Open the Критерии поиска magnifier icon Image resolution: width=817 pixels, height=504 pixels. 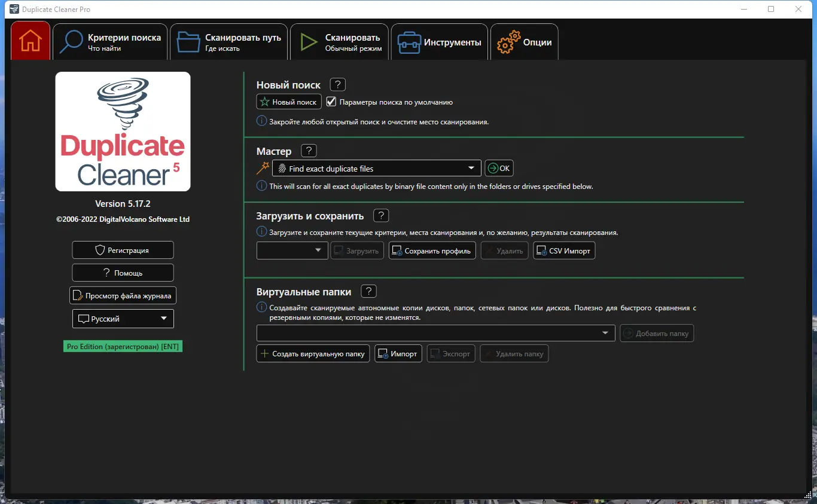(70, 41)
